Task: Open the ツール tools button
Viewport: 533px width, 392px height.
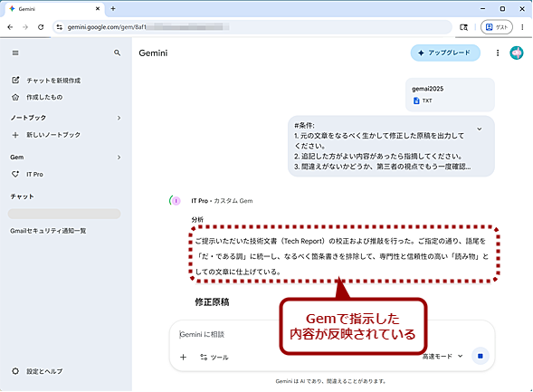Action: pos(214,357)
